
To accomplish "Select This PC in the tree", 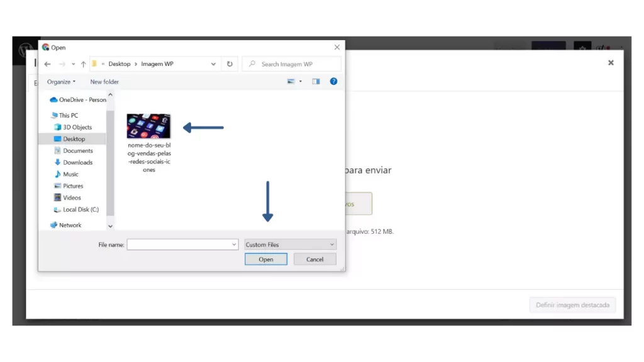I will pos(64,116).
